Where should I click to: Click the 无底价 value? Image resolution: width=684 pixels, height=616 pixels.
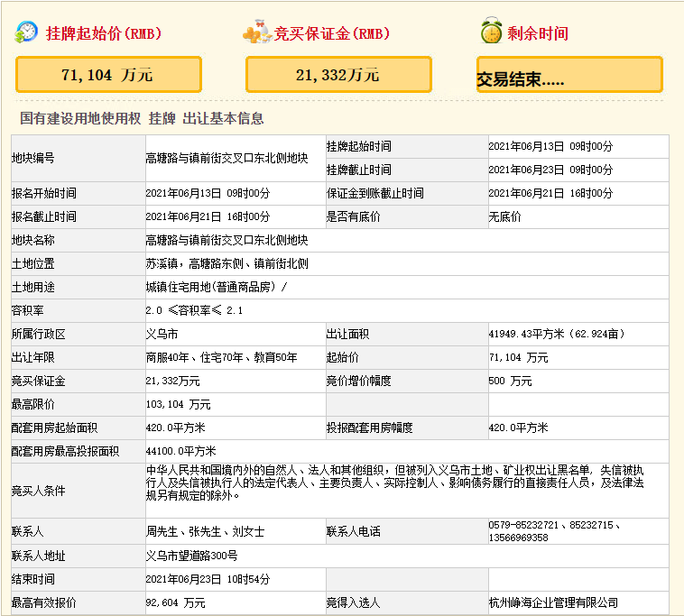[504, 217]
